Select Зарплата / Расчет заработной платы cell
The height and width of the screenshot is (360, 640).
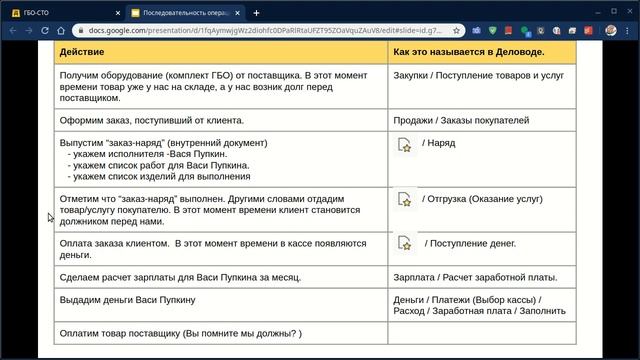click(482, 277)
